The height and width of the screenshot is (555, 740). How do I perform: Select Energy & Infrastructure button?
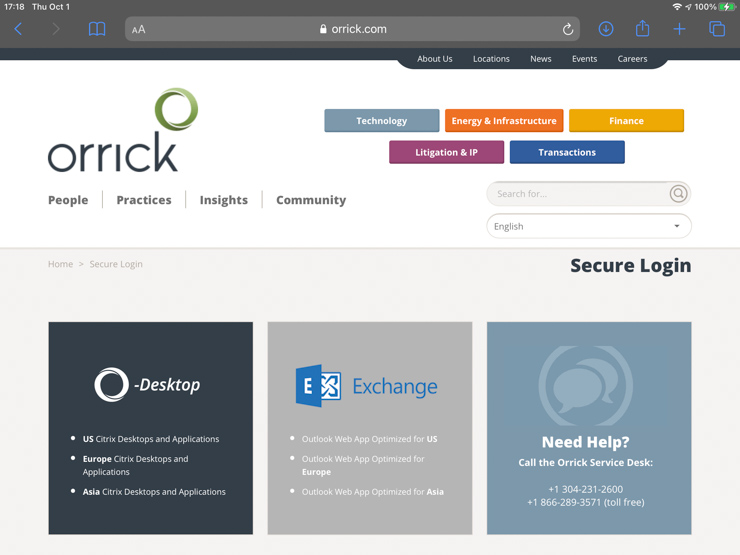coord(504,121)
